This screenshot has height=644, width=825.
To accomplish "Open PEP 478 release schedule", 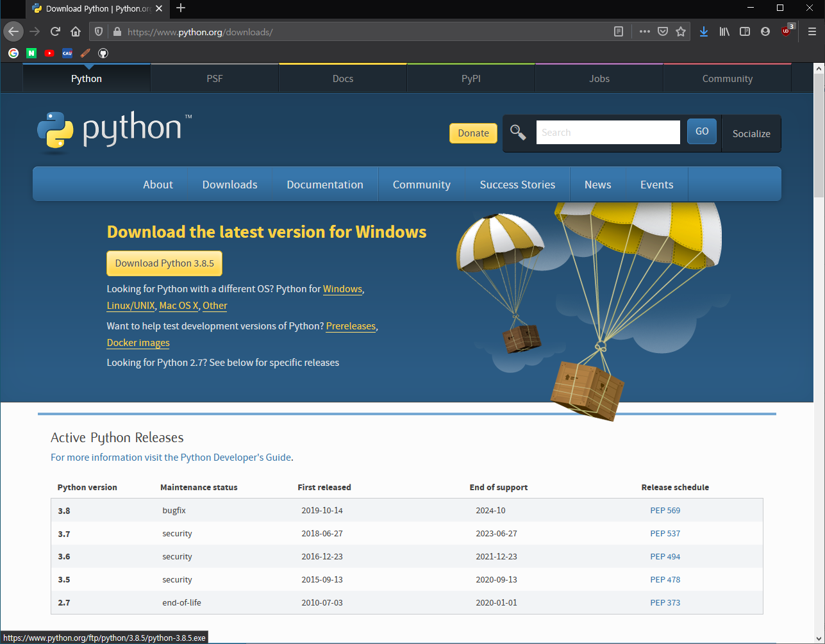I will (665, 580).
